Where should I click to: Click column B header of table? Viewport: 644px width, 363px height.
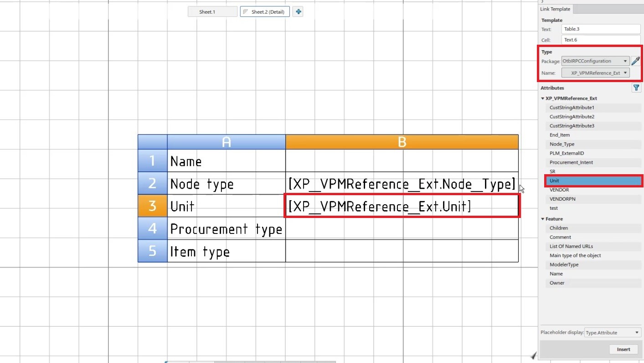402,142
